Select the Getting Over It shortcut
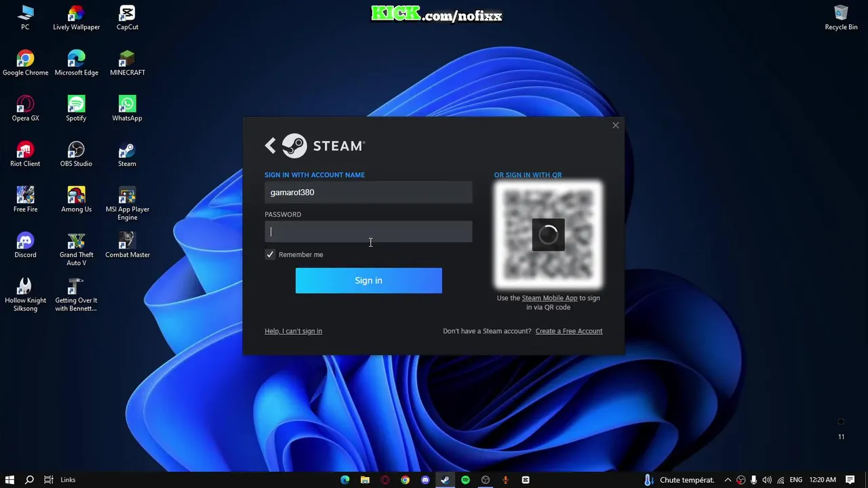 [x=76, y=294]
